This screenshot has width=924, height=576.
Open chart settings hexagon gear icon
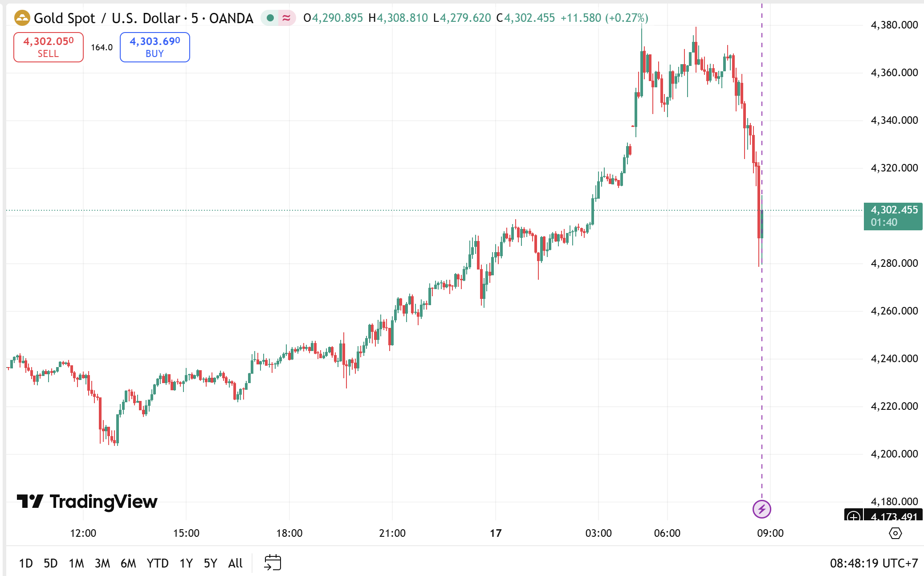(x=895, y=533)
